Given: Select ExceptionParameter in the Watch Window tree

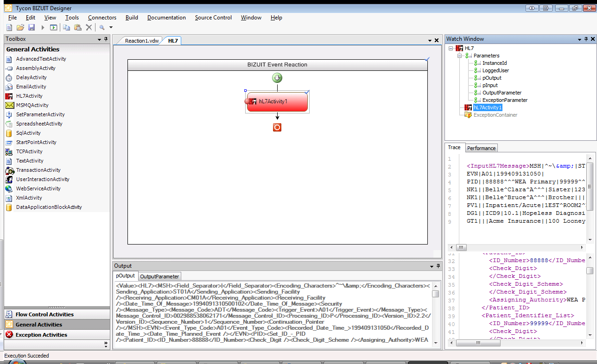Looking at the screenshot, I should click(505, 100).
